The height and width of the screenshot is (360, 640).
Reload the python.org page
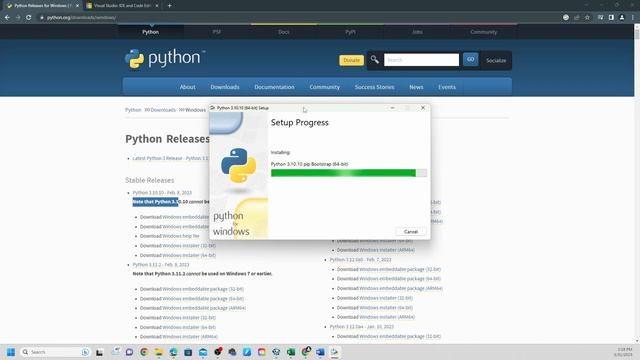pyautogui.click(x=29, y=18)
